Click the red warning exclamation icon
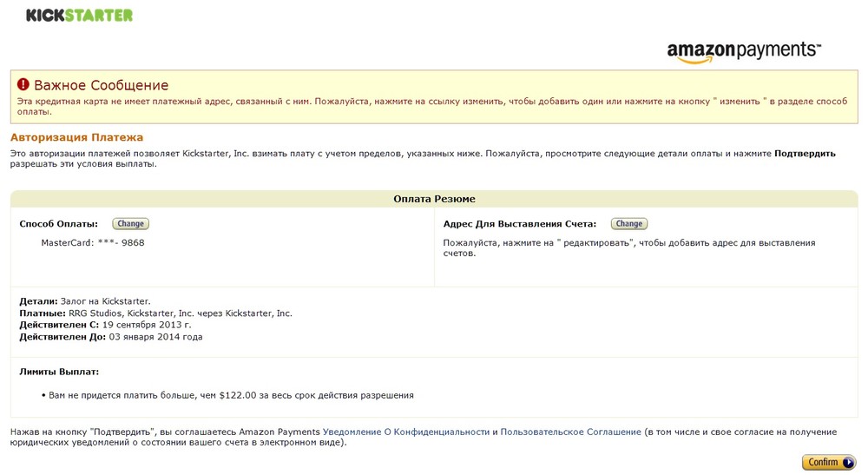Viewport: 868px width, 475px height. click(x=23, y=85)
